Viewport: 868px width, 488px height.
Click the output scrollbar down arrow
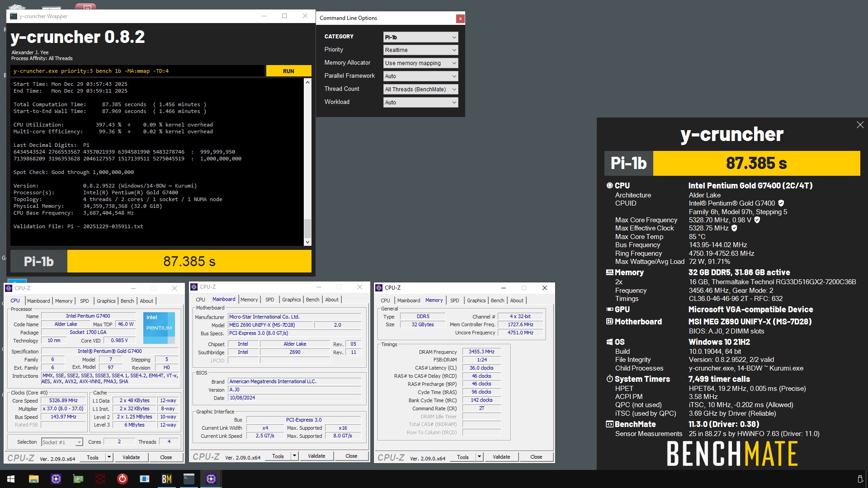click(x=308, y=242)
